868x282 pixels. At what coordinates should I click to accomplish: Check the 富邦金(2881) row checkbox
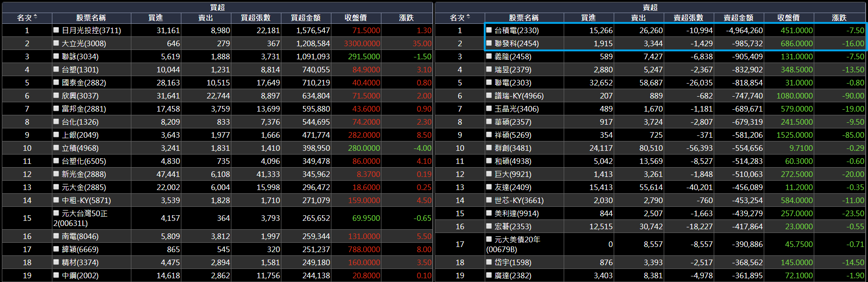pyautogui.click(x=56, y=108)
